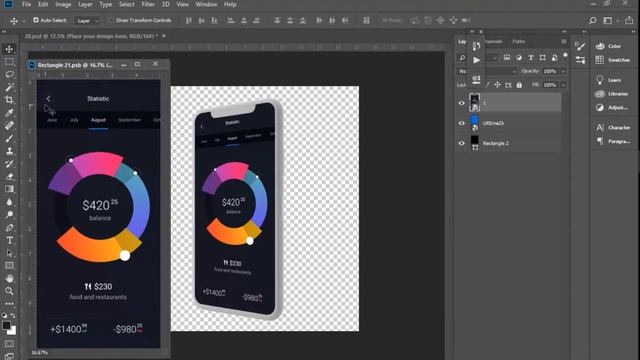The width and height of the screenshot is (640, 360).
Task: Hide the layer named 1
Action: point(462,103)
